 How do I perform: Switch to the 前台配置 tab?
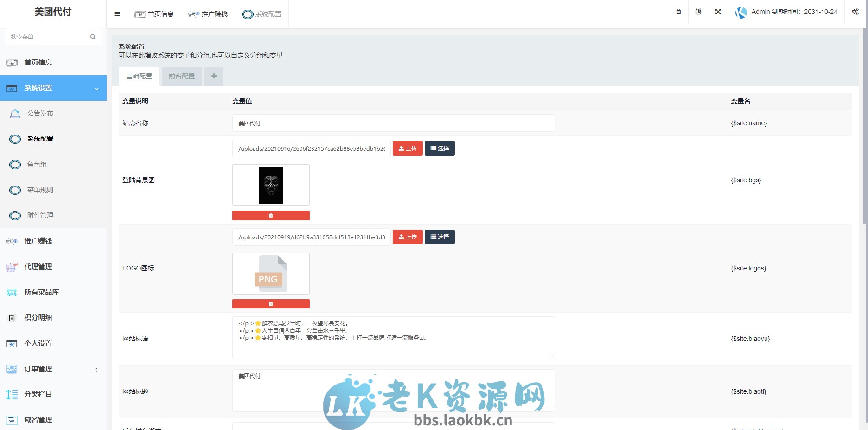181,76
